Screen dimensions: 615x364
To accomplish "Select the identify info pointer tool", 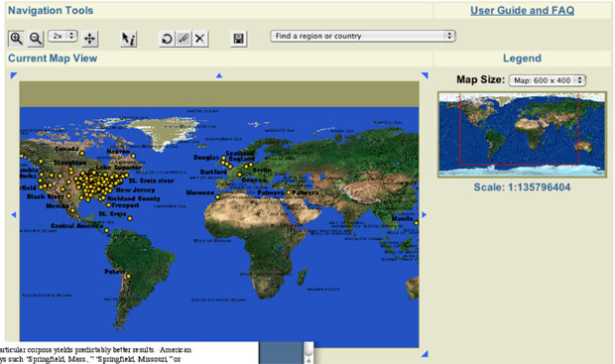I will (x=128, y=39).
